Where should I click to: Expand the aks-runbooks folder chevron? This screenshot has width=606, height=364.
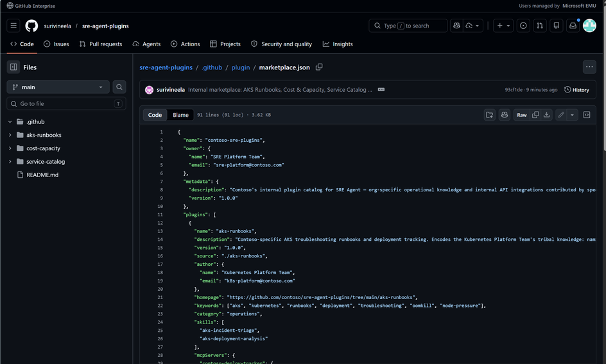[x=10, y=135]
